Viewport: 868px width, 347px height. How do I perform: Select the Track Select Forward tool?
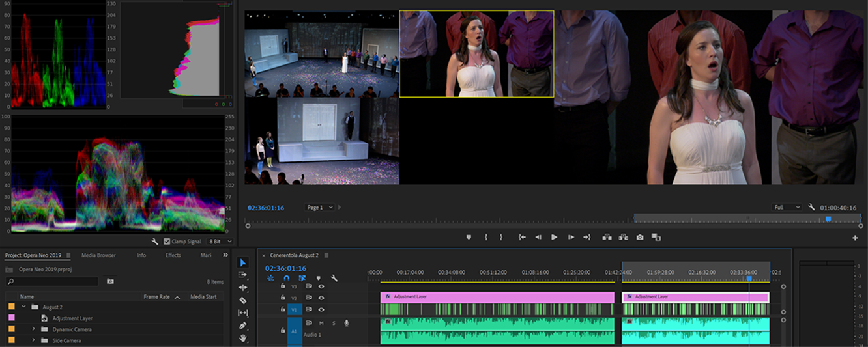coord(243,275)
